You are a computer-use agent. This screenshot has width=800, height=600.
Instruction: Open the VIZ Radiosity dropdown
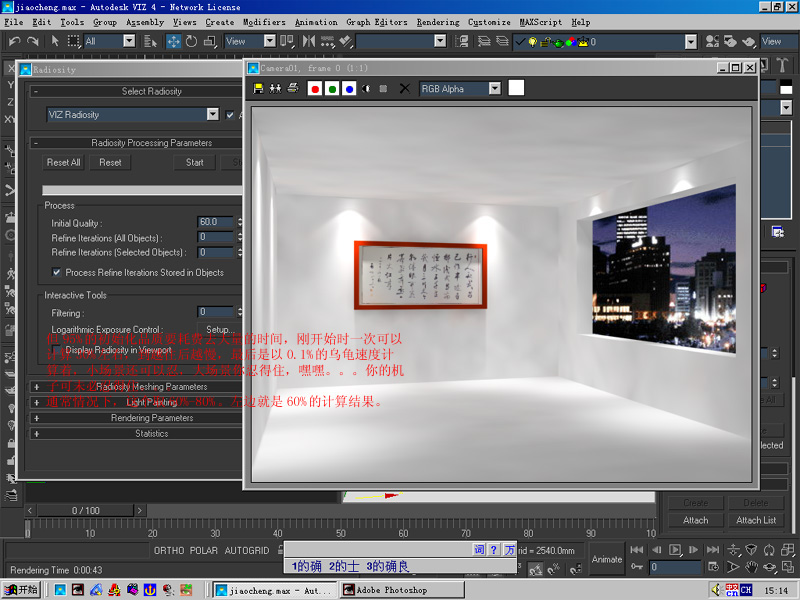pos(212,115)
